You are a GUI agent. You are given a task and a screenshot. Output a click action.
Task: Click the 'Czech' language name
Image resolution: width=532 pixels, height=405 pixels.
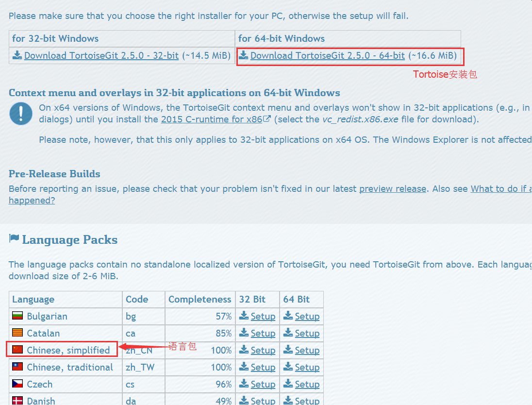click(x=40, y=384)
